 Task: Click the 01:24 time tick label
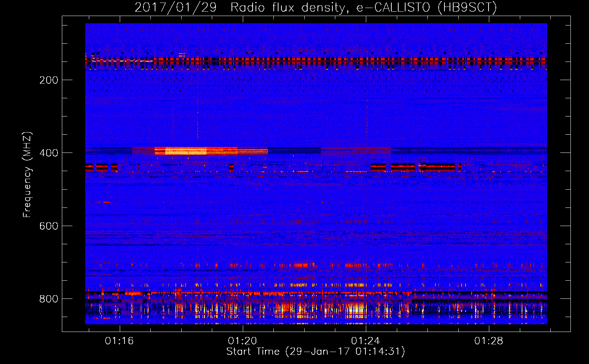365,341
